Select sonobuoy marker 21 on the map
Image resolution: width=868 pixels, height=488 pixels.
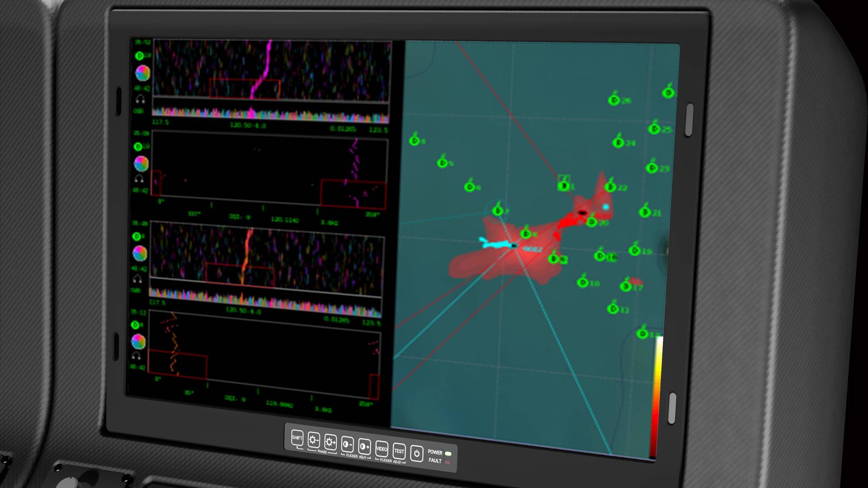pyautogui.click(x=645, y=211)
